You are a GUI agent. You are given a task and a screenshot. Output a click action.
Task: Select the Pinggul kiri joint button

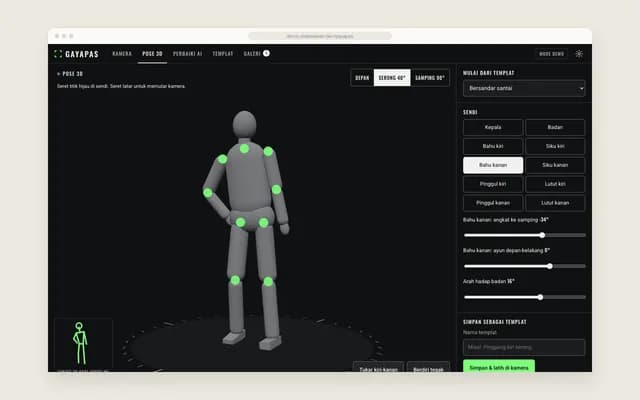tap(493, 184)
